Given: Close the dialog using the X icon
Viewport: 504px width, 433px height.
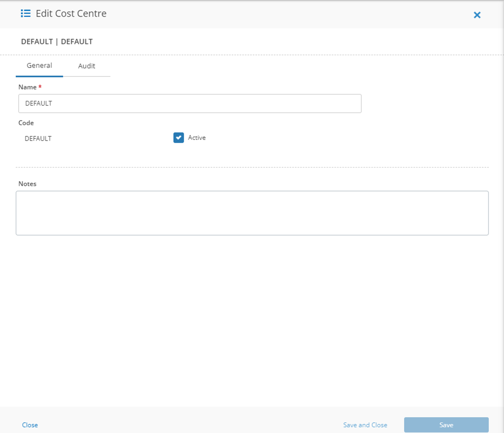Looking at the screenshot, I should 477,15.
